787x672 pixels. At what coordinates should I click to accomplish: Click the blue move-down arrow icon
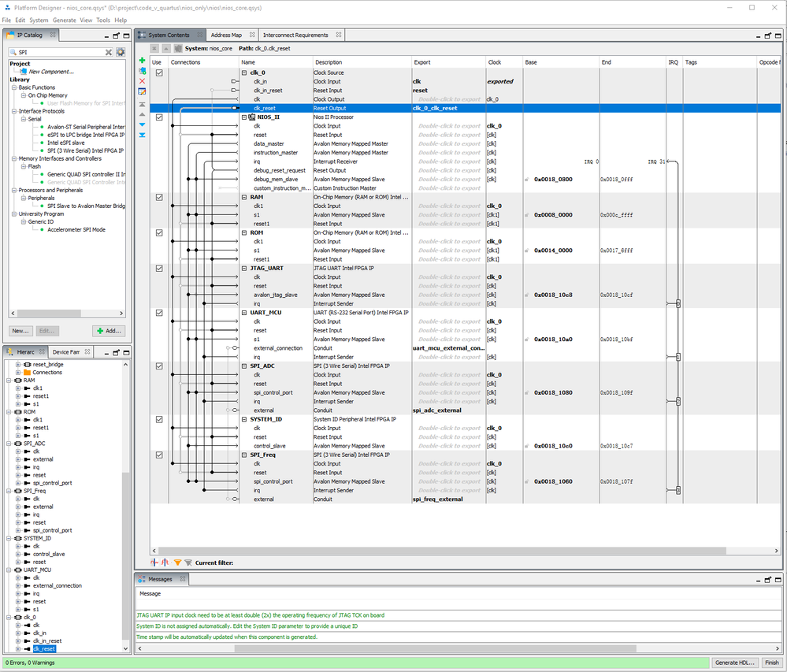(x=142, y=124)
